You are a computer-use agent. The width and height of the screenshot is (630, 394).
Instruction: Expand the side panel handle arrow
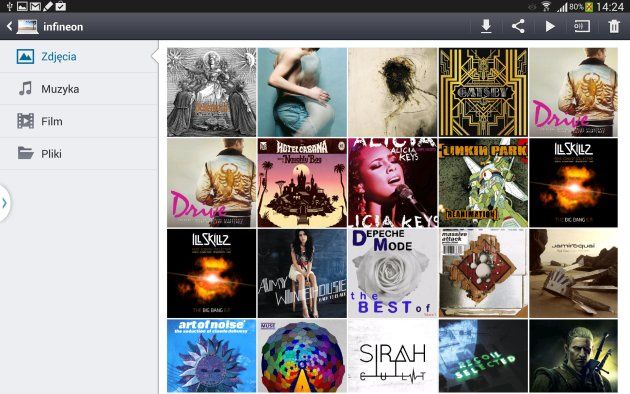point(4,203)
